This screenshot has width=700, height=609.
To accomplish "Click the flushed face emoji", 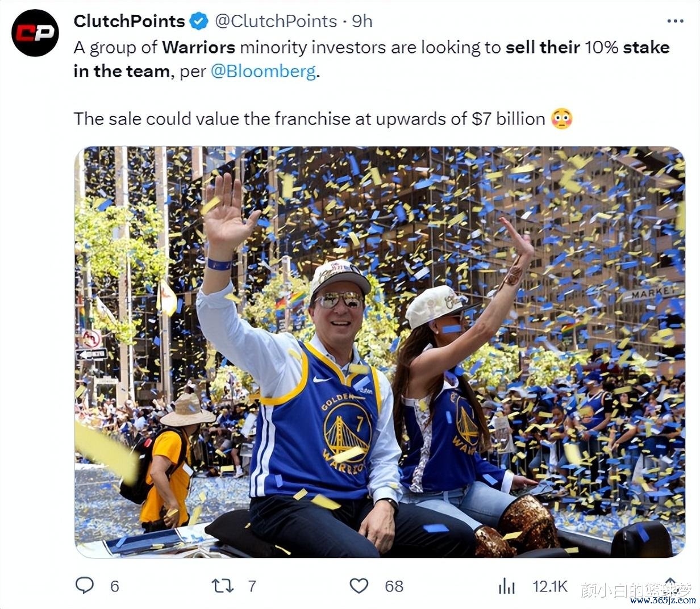I will 561,119.
